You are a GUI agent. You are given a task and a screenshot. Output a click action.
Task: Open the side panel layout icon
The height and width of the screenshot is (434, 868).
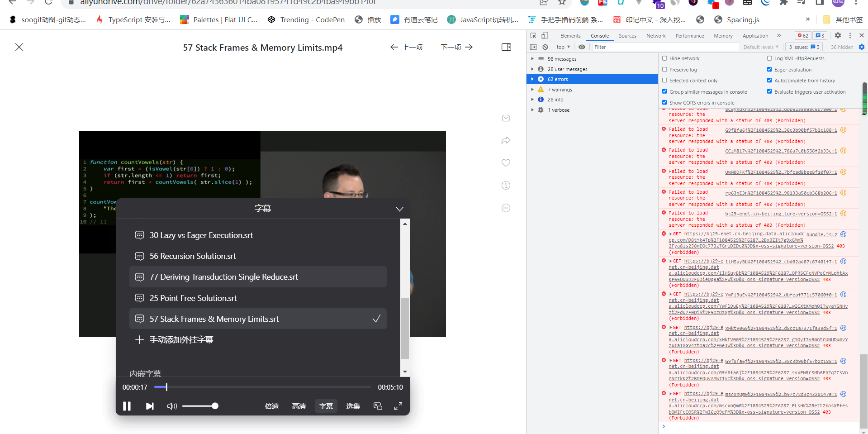506,47
